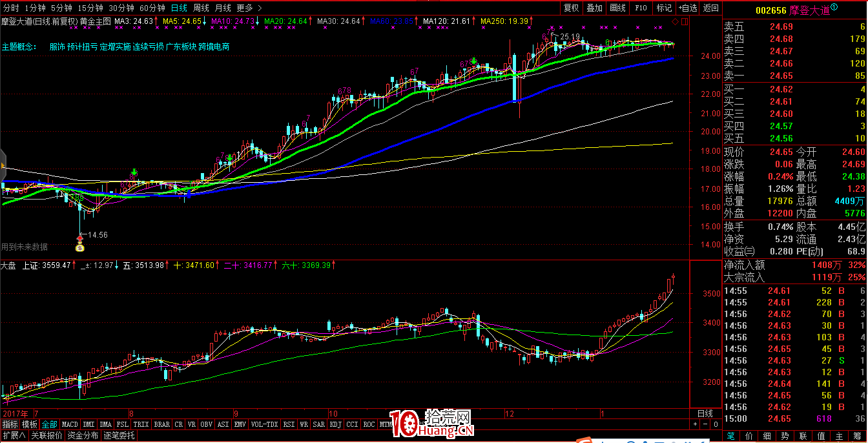Click the split-panel icon above the chart
The height and width of the screenshot is (443, 868).
click(x=685, y=21)
